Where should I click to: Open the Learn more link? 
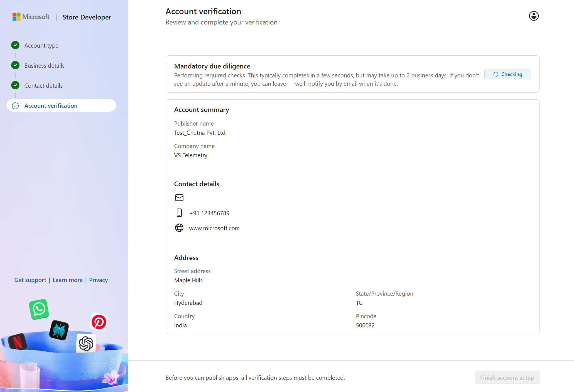(68, 280)
